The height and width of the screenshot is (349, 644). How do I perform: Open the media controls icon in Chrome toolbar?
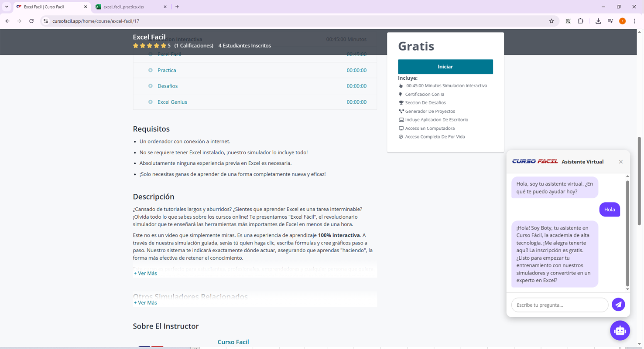[x=610, y=21]
